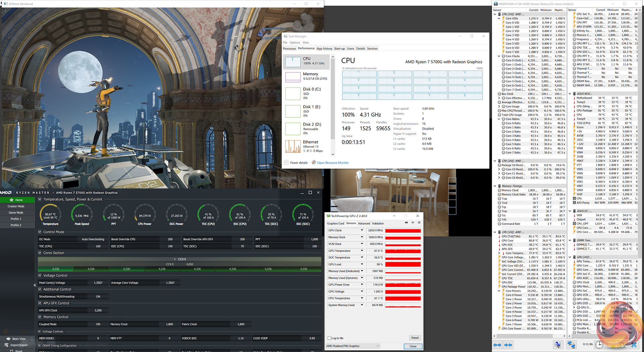644x352 pixels.
Task: Click the Open Resource Monitor link
Action: coord(333,163)
